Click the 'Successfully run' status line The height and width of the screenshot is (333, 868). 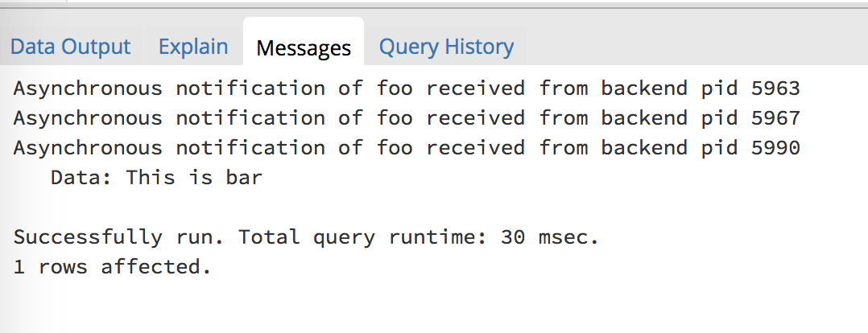[306, 237]
